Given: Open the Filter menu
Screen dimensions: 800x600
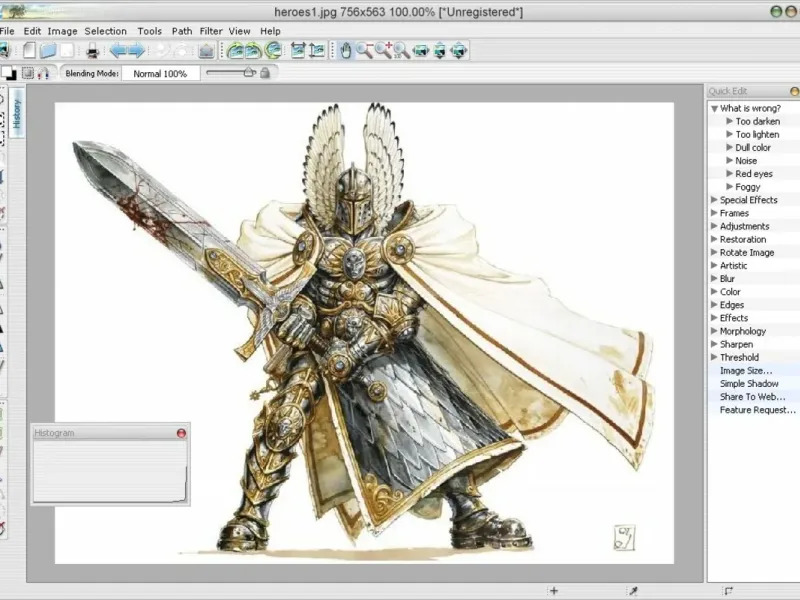Looking at the screenshot, I should pos(210,31).
